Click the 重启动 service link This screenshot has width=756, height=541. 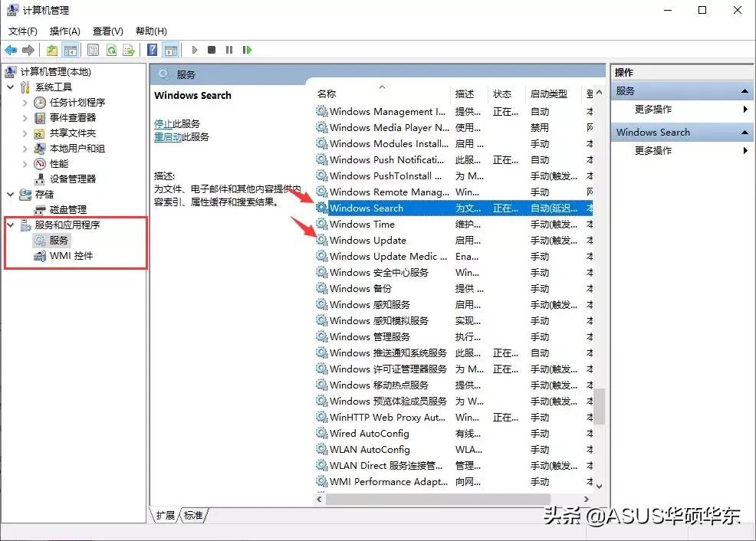[167, 137]
